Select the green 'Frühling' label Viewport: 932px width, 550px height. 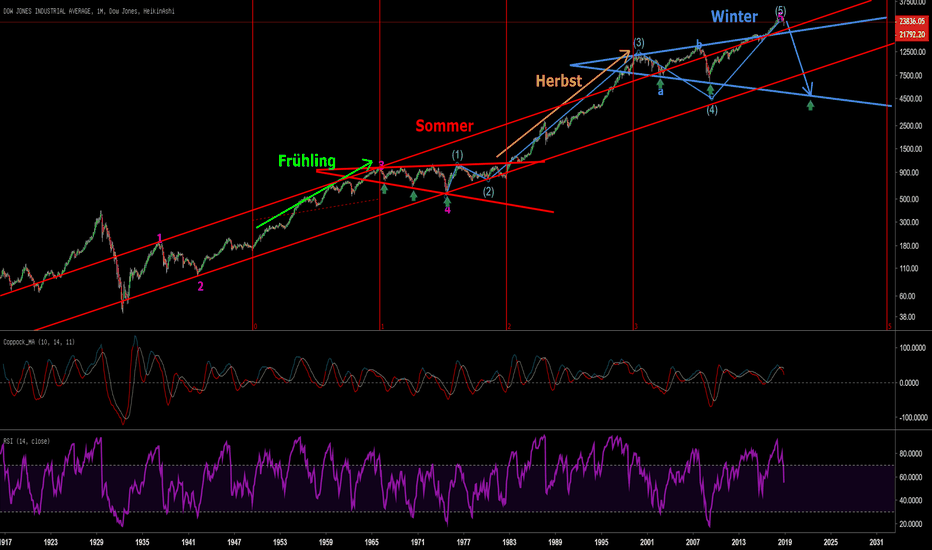pyautogui.click(x=307, y=161)
